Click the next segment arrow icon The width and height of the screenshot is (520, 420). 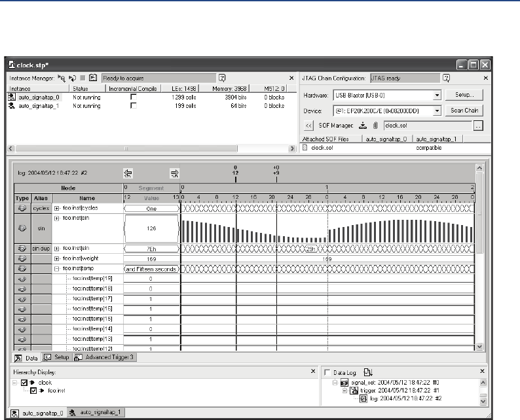tap(175, 173)
